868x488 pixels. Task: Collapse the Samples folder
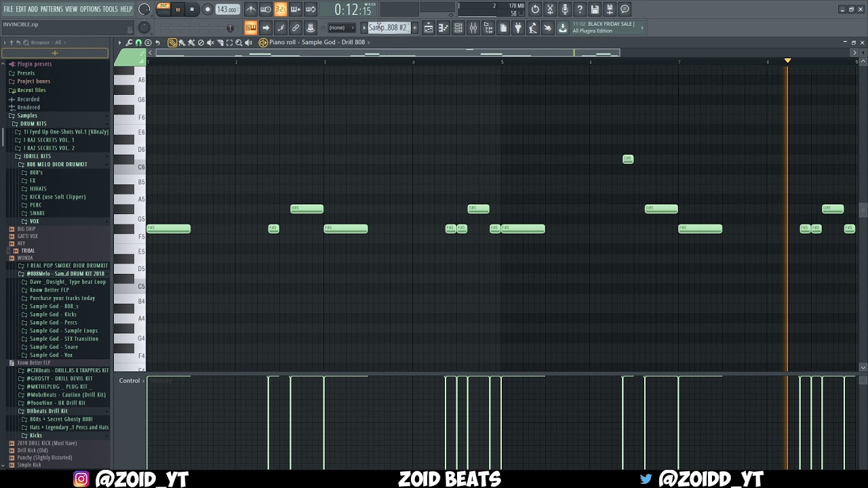click(x=27, y=116)
